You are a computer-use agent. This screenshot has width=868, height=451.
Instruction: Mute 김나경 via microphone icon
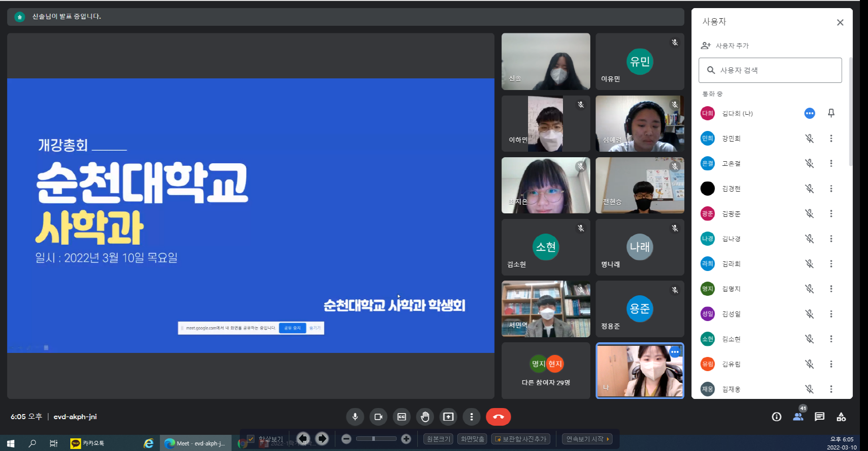coord(810,239)
